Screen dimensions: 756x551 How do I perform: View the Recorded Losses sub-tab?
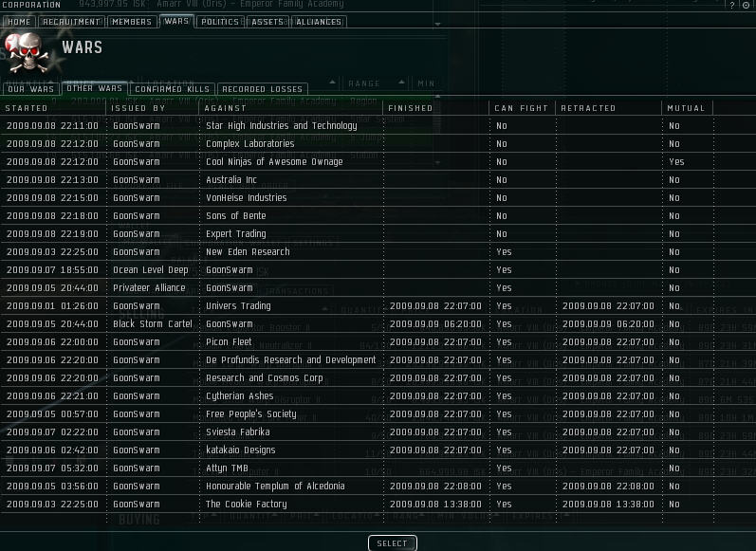click(263, 89)
